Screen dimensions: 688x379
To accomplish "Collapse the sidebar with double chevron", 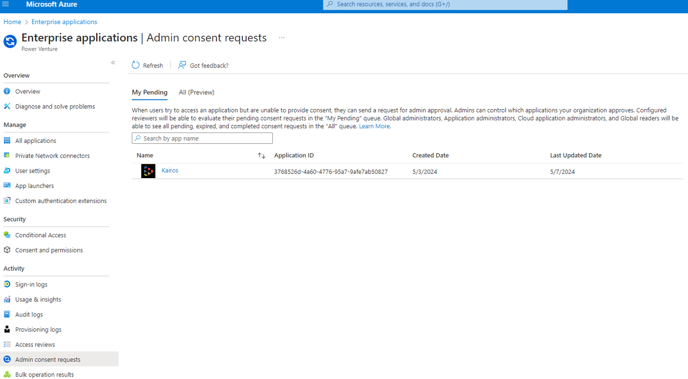I will click(x=113, y=63).
